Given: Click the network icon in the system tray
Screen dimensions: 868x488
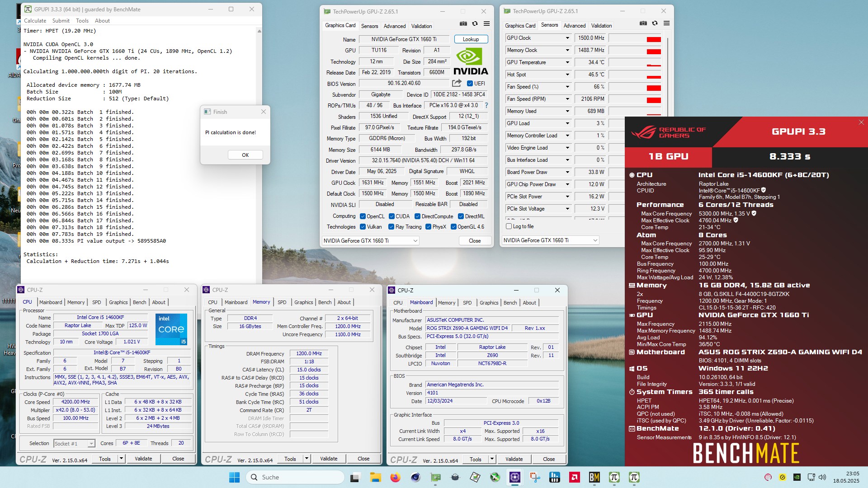Looking at the screenshot, I should (x=811, y=477).
